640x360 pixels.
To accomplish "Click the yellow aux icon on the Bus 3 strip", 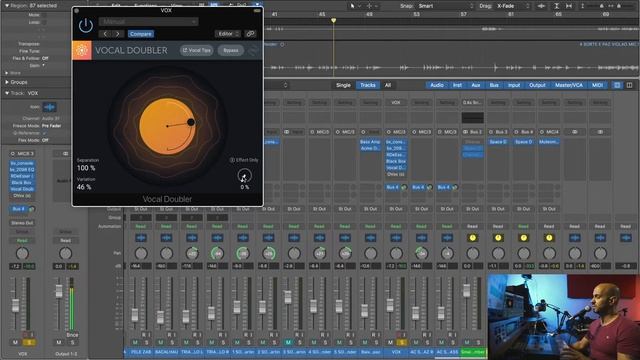I will pyautogui.click(x=498, y=238).
